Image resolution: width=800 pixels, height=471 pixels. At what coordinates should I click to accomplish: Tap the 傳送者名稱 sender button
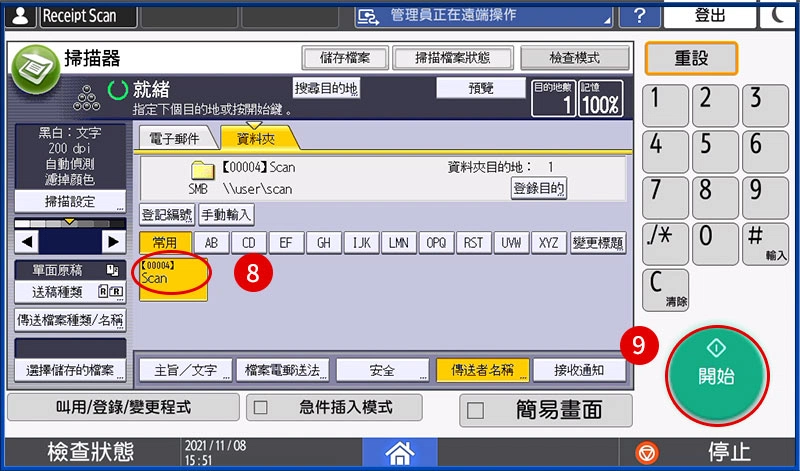pos(482,370)
